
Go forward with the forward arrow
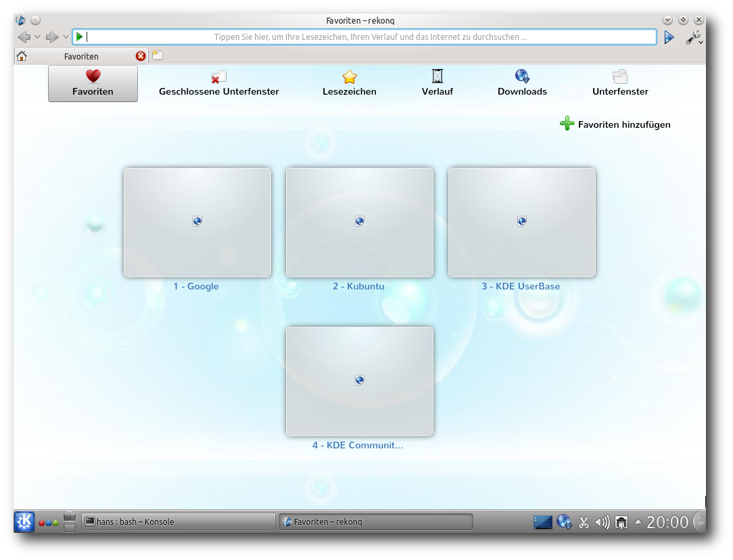52,37
